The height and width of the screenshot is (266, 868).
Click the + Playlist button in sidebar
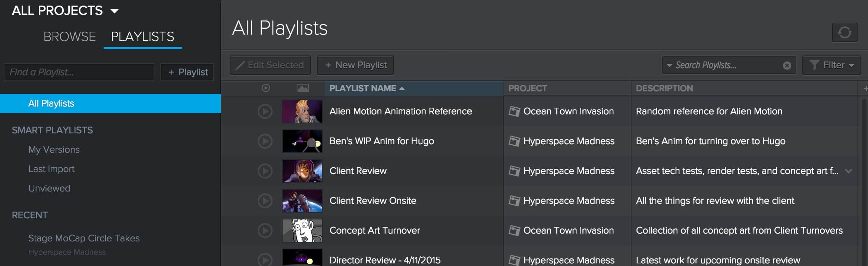click(187, 72)
